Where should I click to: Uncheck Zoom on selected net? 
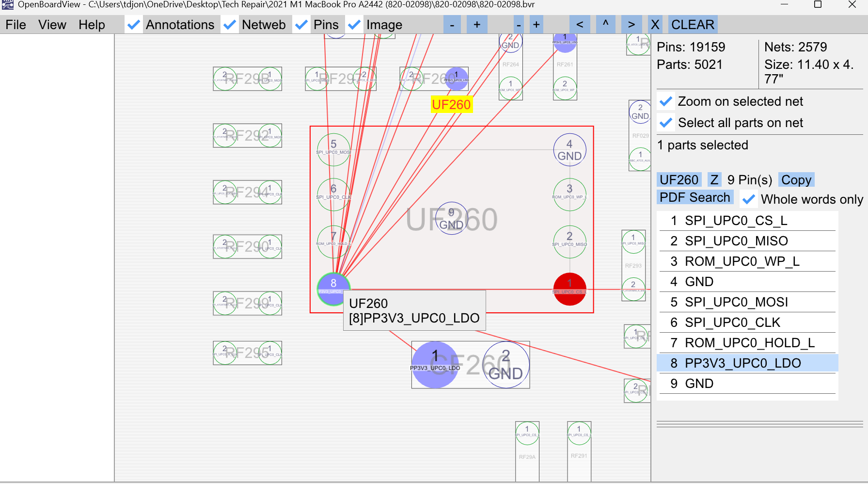666,101
